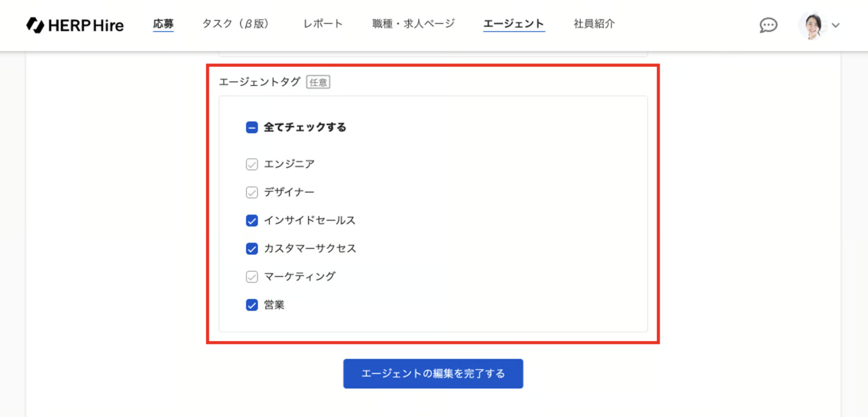Expand the account menu chevron
The width and height of the screenshot is (868, 417).
(836, 25)
